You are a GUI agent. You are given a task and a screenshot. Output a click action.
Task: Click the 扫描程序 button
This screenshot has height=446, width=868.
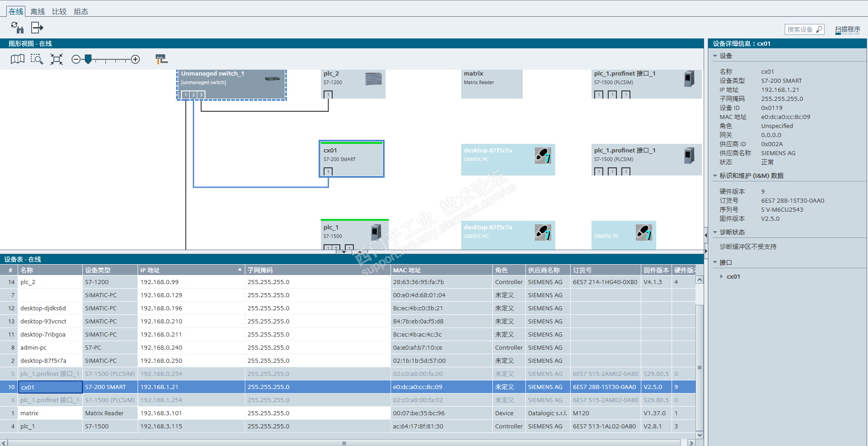pos(848,29)
